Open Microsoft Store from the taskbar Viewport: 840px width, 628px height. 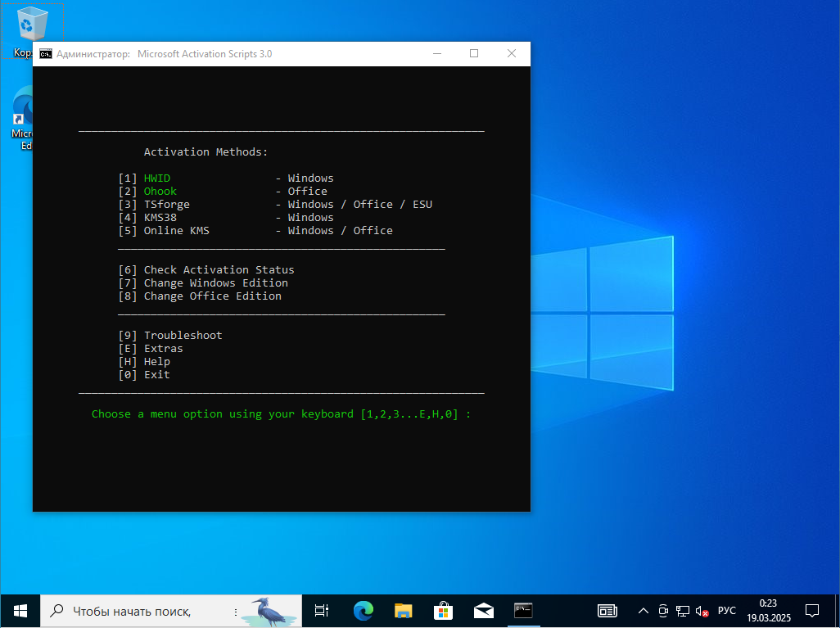pos(443,611)
